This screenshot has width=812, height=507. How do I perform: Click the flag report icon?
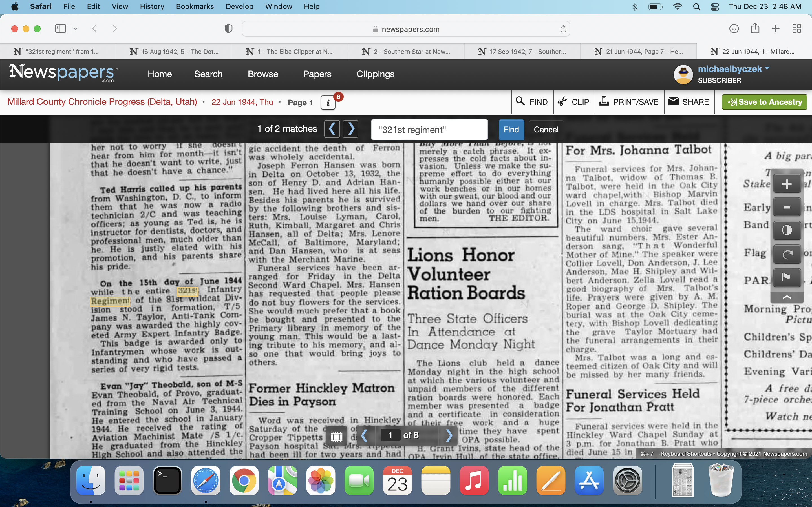coord(787,277)
